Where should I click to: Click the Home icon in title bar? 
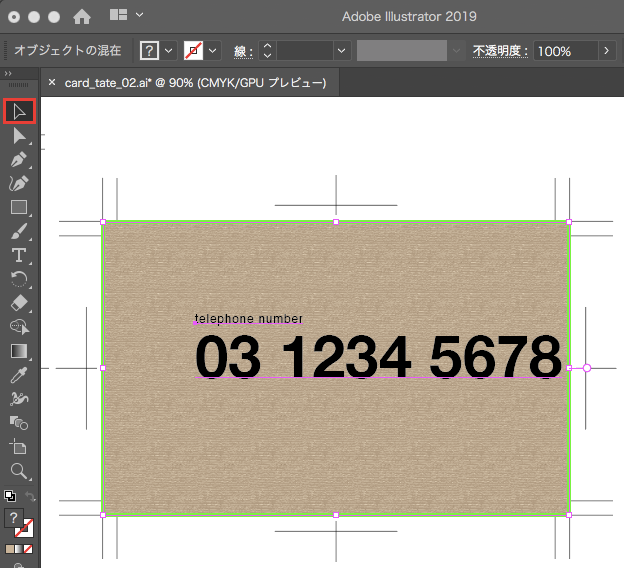pos(82,16)
